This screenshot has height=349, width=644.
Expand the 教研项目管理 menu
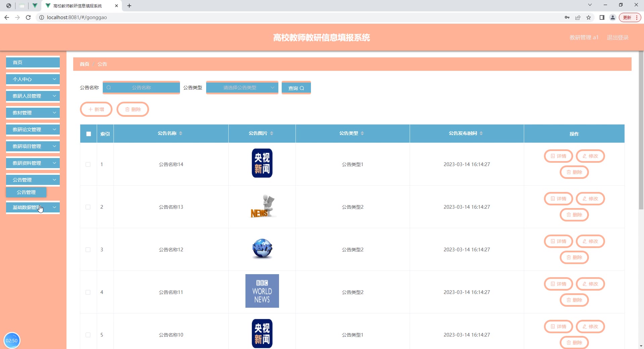coord(33,146)
